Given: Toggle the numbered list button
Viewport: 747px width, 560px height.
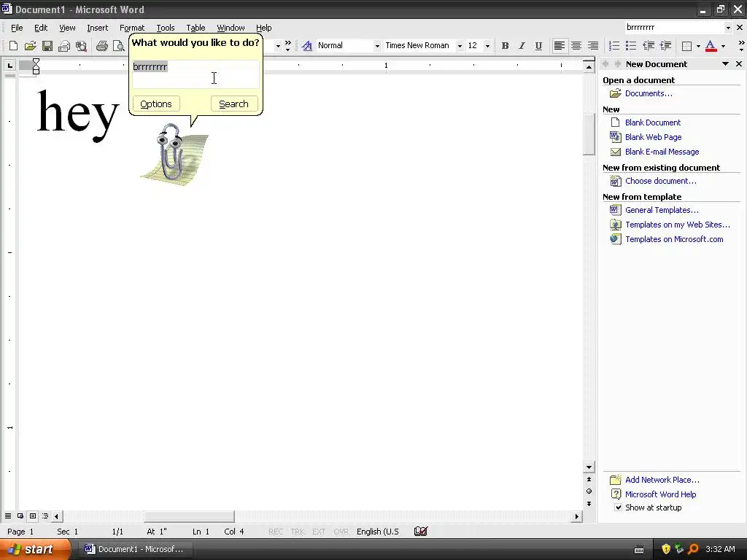Looking at the screenshot, I should tap(614, 46).
